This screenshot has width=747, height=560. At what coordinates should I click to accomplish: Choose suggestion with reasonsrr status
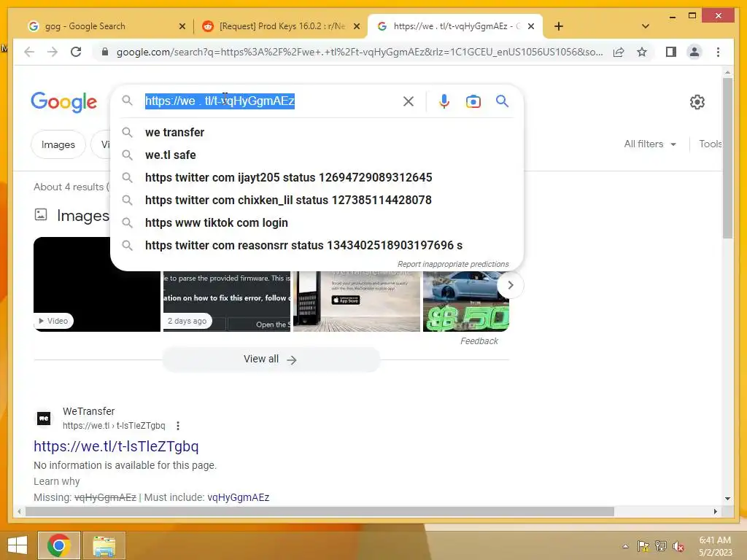pyautogui.click(x=317, y=245)
